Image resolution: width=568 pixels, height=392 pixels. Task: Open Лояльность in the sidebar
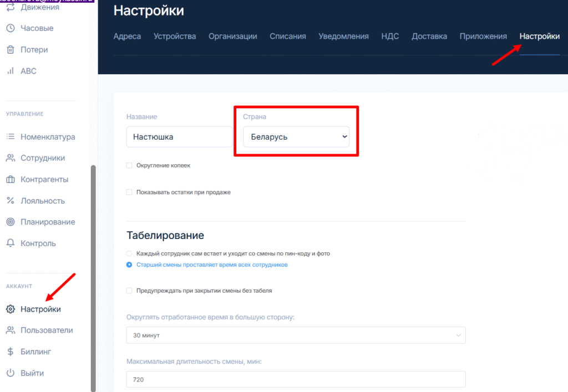pyautogui.click(x=43, y=201)
